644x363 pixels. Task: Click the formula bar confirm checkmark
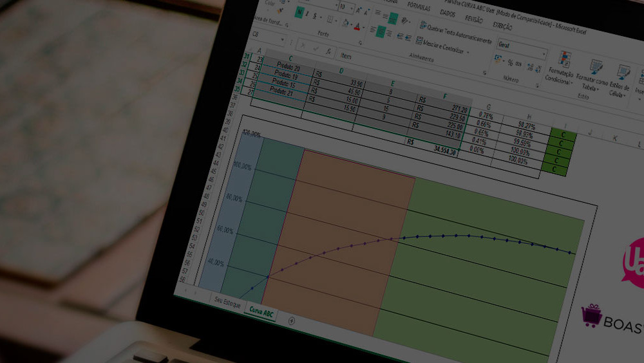click(x=316, y=48)
